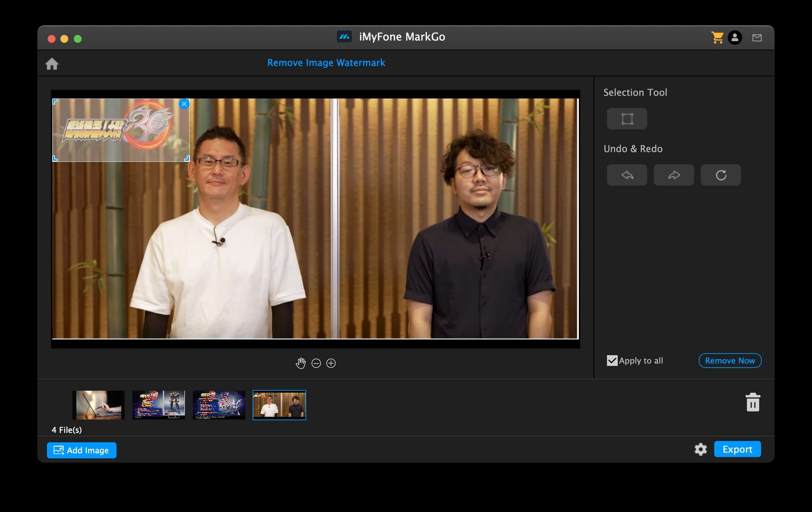Open export settings gear

click(700, 449)
